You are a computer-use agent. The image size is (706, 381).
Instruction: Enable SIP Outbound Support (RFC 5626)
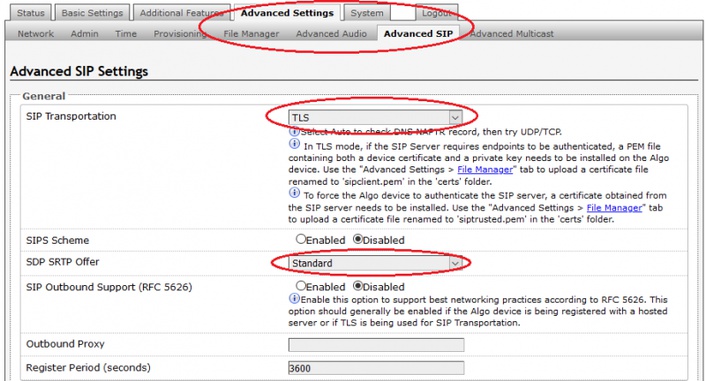[301, 286]
